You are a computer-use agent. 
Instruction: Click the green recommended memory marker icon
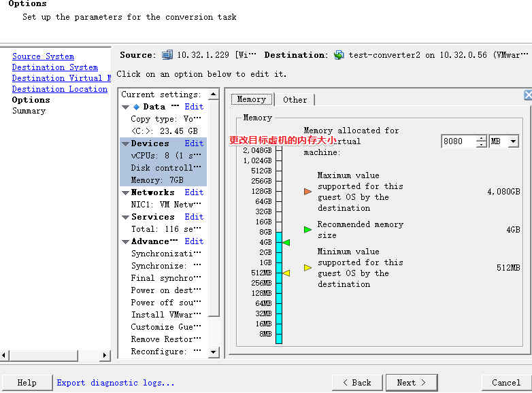pos(307,230)
